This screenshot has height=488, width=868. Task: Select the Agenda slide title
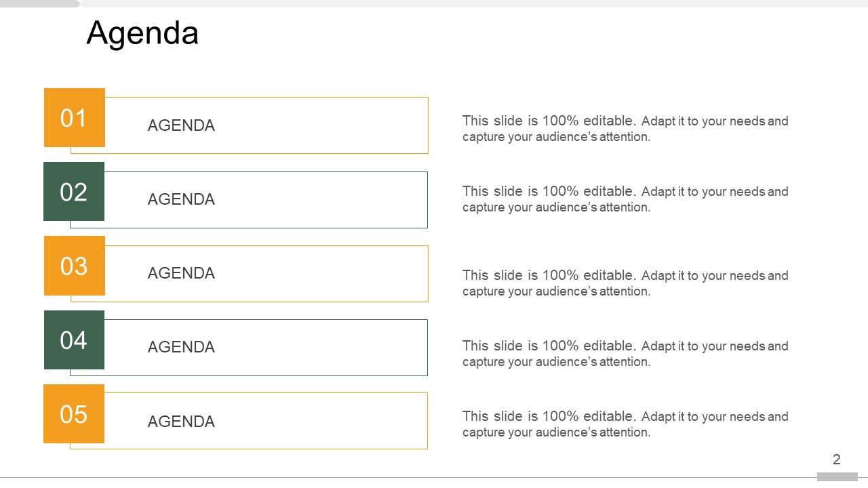(x=142, y=33)
